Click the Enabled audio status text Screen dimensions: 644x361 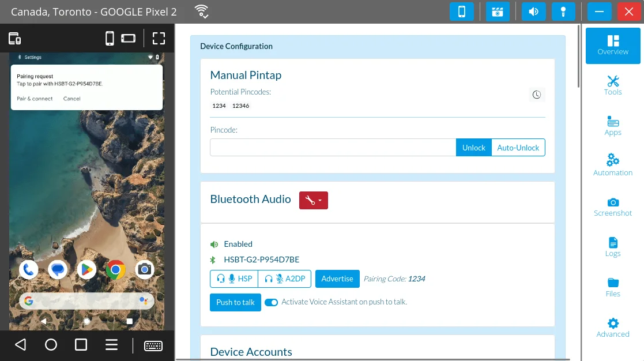[238, 244]
